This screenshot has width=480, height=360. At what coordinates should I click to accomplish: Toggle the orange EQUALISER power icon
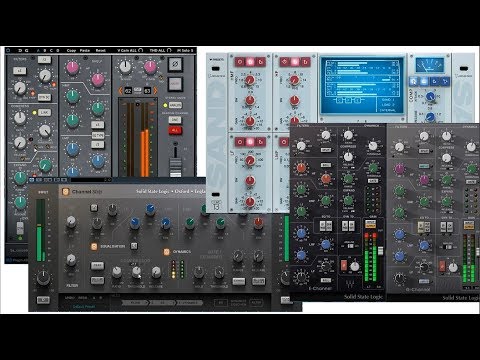click(x=94, y=246)
